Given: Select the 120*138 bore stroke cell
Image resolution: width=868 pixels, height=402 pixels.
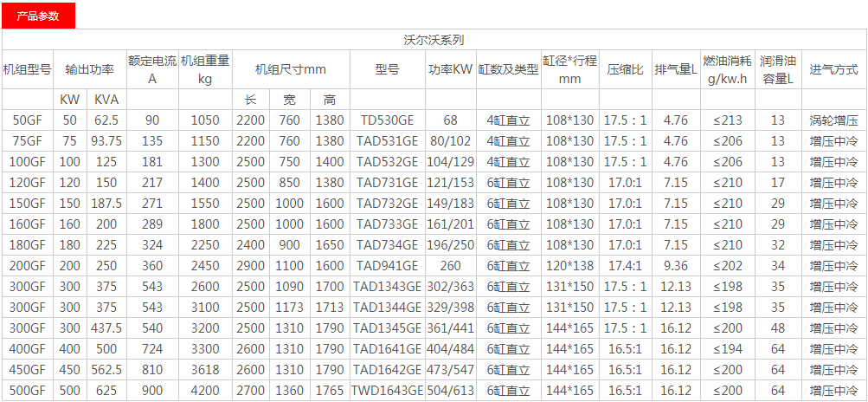Looking at the screenshot, I should 569,266.
